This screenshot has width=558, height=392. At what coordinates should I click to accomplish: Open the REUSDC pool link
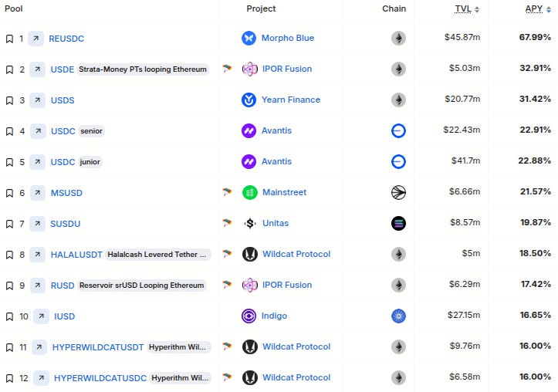(x=66, y=39)
